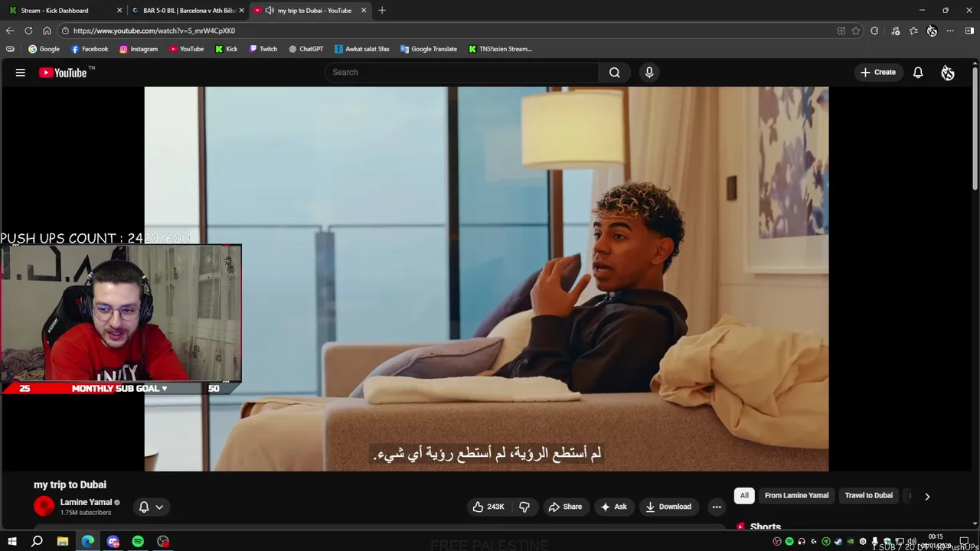Open Discord from the taskbar
Screen dimensions: 980x551
[113, 541]
